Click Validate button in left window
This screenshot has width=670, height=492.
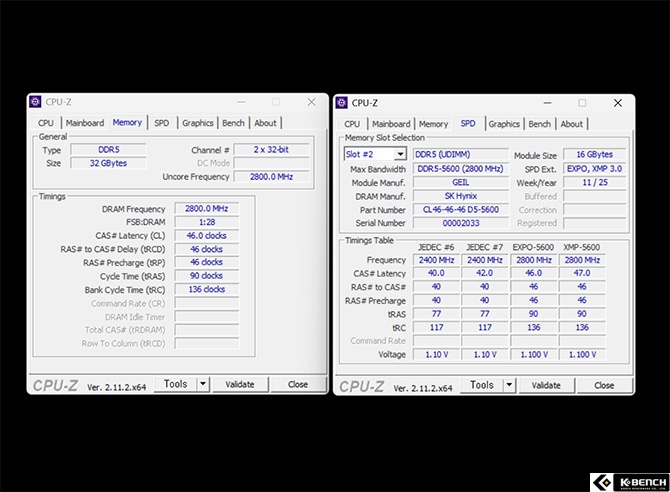click(x=240, y=384)
